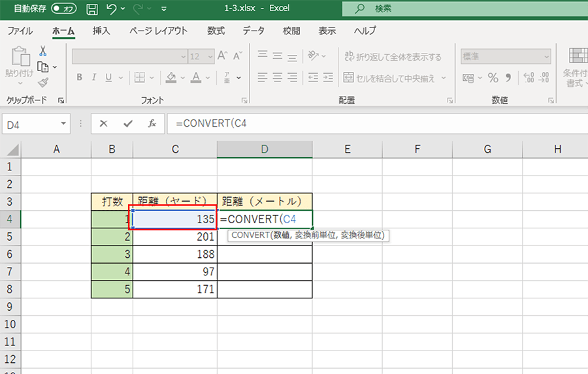Open the Font group dialog launcher
The image size is (588, 374).
244,100
